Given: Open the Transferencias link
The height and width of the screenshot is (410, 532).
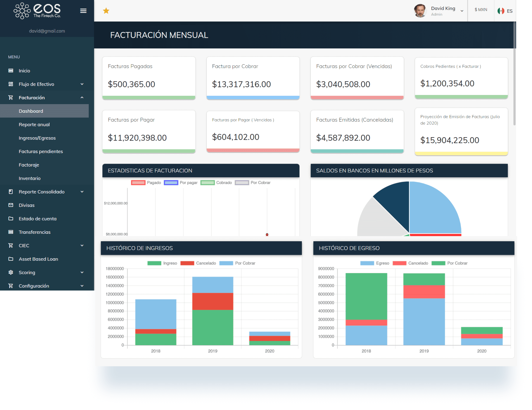Looking at the screenshot, I should (34, 232).
